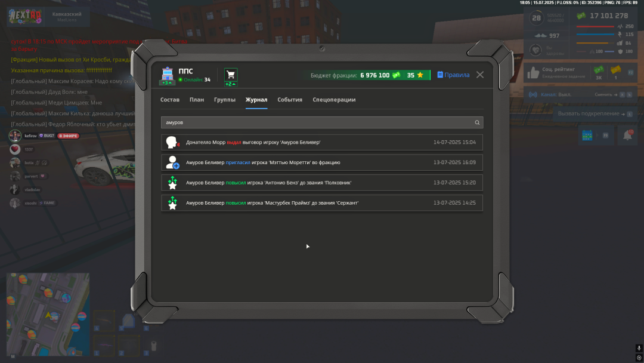Click the promotion icon in Антонио Бенз row
The height and width of the screenshot is (363, 644).
[172, 183]
